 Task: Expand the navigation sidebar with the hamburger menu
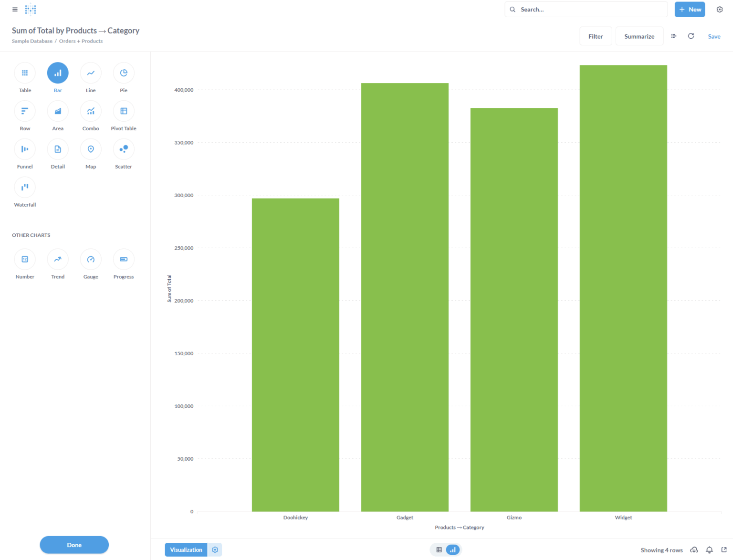tap(15, 9)
